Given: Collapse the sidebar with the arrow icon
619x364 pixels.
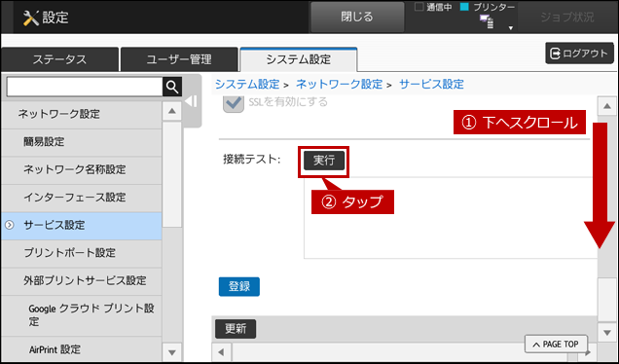Looking at the screenshot, I should point(191,101).
